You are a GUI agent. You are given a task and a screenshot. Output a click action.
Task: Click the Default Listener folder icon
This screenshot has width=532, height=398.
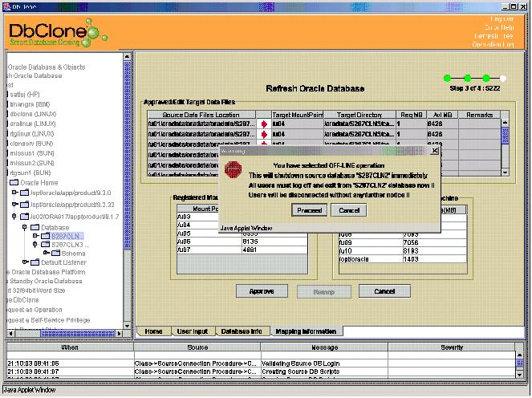point(35,262)
